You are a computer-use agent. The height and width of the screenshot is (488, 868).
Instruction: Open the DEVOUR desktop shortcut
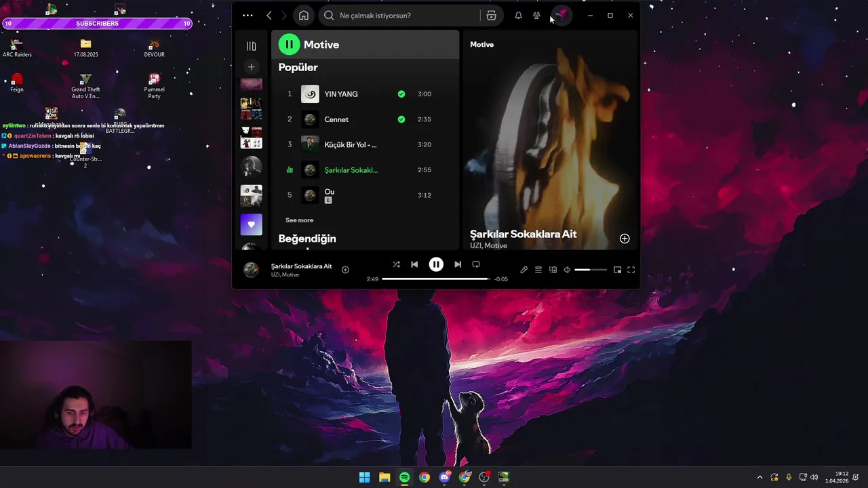pos(155,48)
